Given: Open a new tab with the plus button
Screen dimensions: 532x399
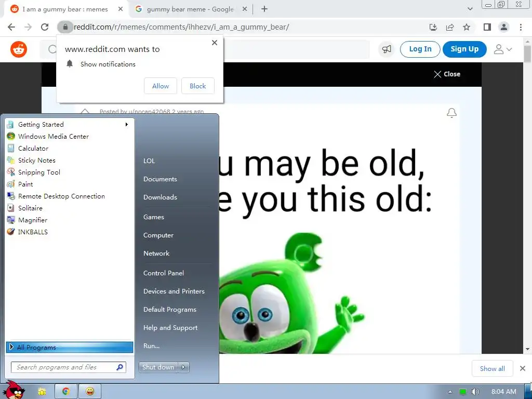Looking at the screenshot, I should [x=264, y=9].
